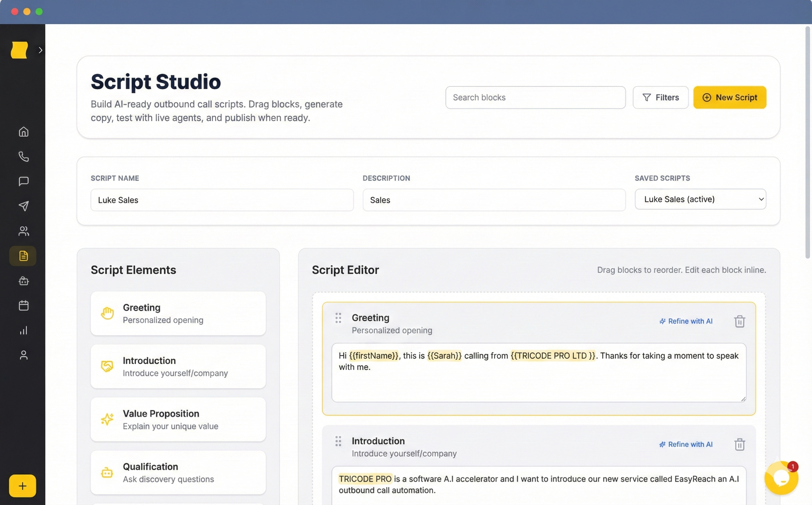Select the phone calls icon in sidebar
This screenshot has width=812, height=505.
click(x=23, y=156)
